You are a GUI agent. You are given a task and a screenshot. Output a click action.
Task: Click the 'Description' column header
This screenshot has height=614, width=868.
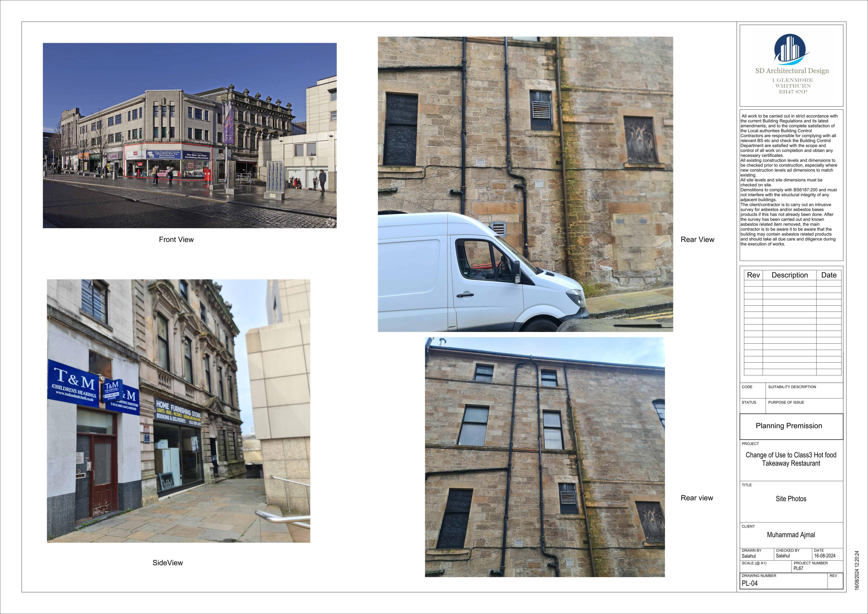coord(789,275)
